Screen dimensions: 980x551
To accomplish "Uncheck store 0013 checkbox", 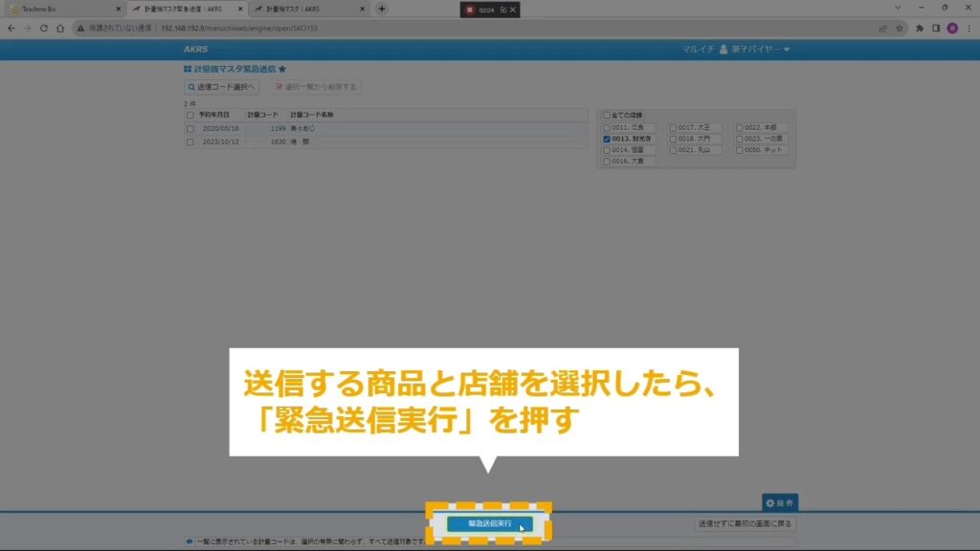I will point(606,139).
